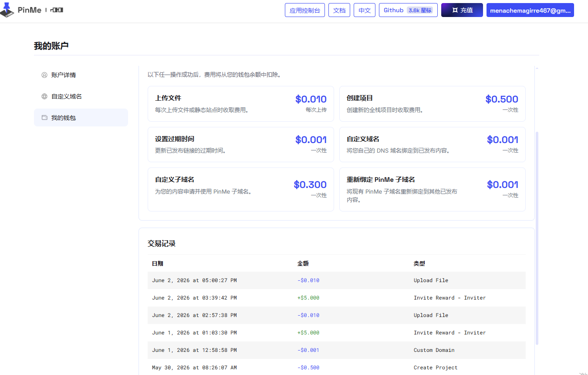The image size is (588, 375).
Task: Select the 重新绑定 PinMe 子域名 title
Action: tap(381, 180)
